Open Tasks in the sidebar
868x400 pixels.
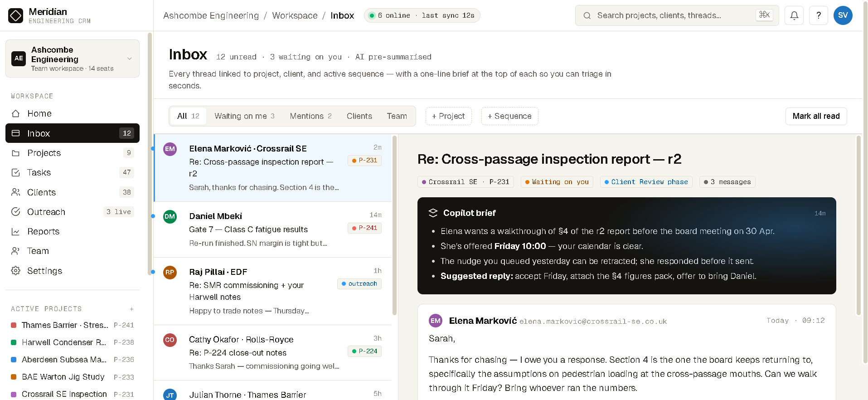click(73, 172)
